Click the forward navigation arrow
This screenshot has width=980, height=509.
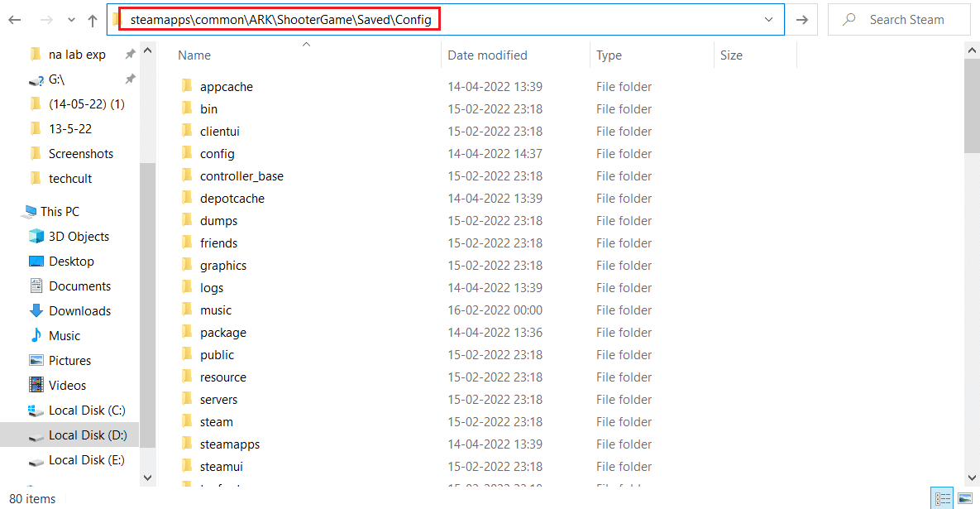coord(46,20)
